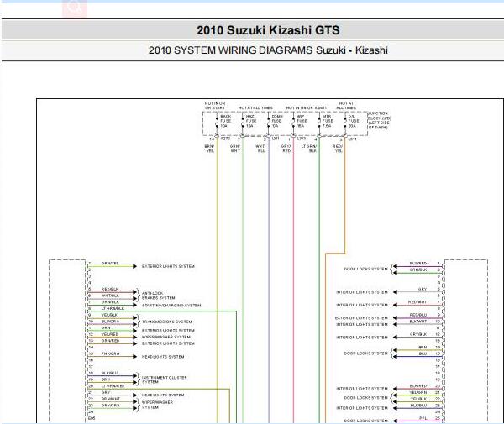Click the HAZ FUSE label
Screen dimensions: 504x424
(x=251, y=121)
